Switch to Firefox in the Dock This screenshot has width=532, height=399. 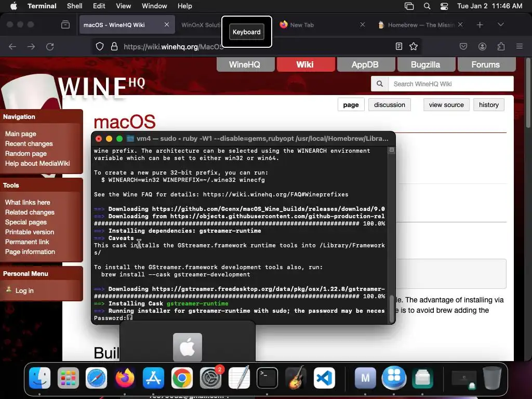point(125,378)
